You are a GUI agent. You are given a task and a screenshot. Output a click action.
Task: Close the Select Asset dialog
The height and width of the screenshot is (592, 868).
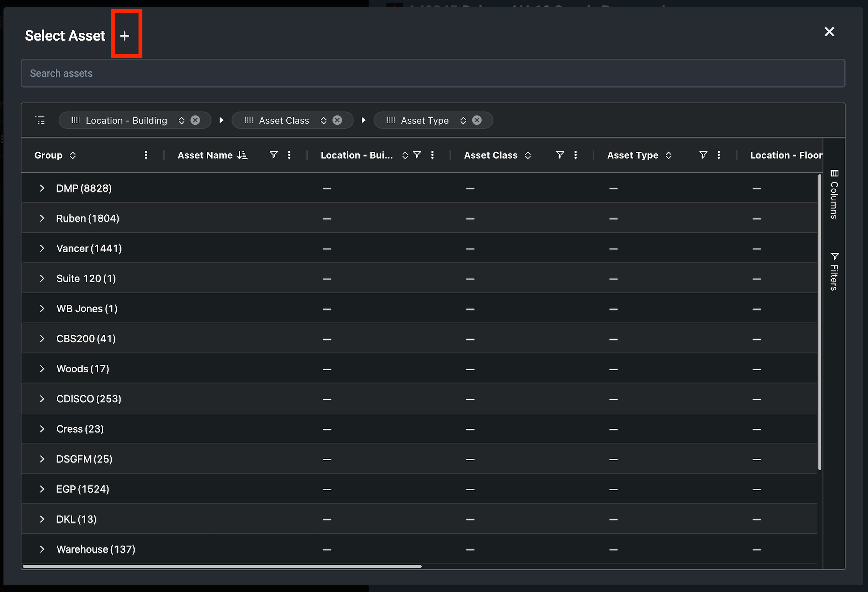[829, 32]
